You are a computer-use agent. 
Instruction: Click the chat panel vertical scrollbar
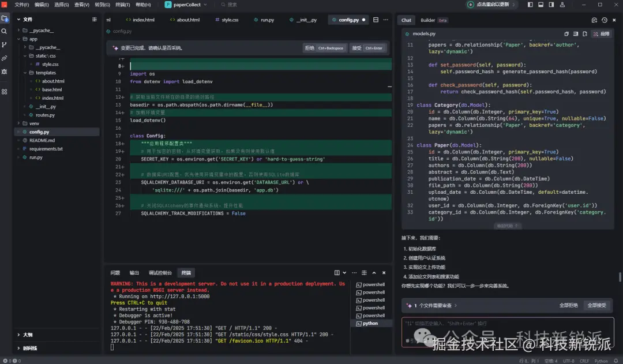click(x=620, y=277)
